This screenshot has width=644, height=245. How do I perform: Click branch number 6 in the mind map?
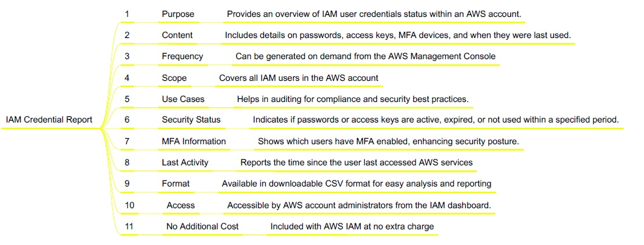(127, 119)
